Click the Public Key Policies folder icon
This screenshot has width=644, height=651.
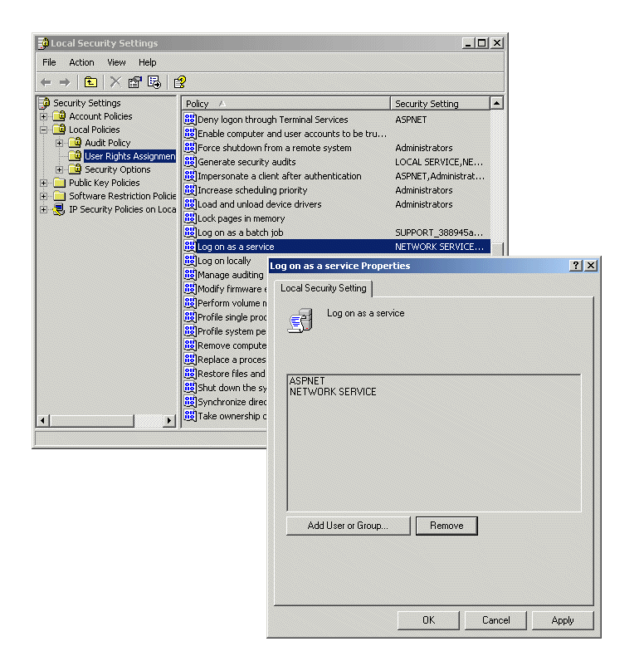coord(60,183)
